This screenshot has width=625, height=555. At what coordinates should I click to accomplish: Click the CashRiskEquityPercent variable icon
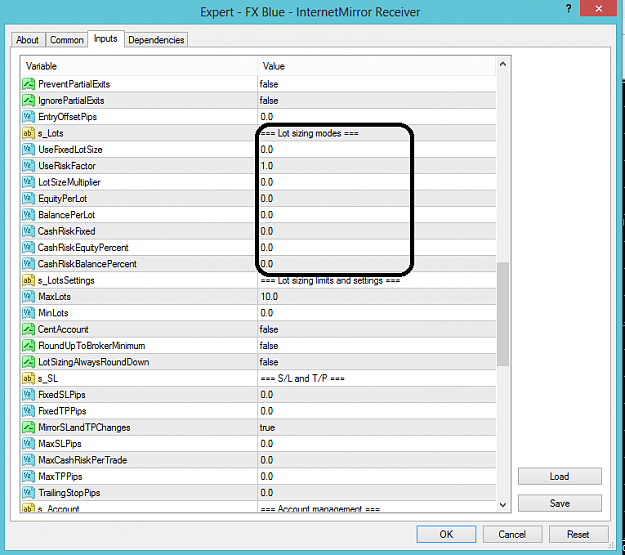[28, 248]
